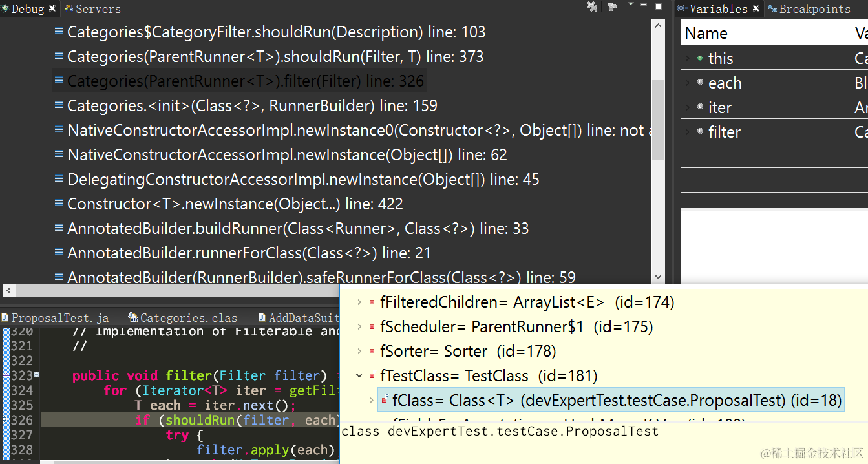Click the Remove All Terminated Launches icon

(592, 6)
